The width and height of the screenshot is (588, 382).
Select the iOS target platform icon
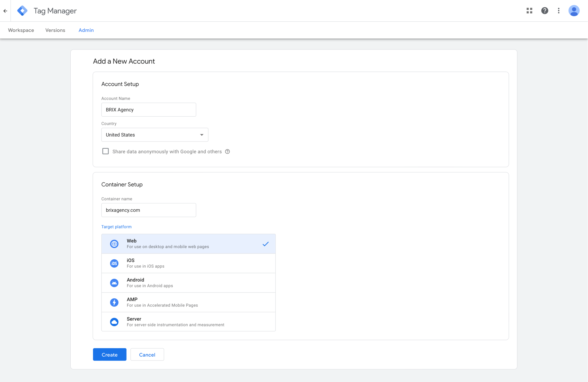click(114, 263)
